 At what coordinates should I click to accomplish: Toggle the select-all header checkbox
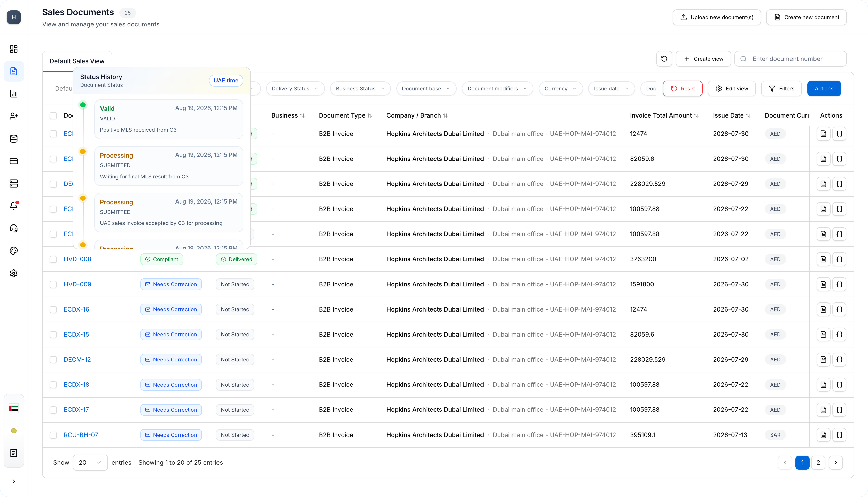[53, 116]
